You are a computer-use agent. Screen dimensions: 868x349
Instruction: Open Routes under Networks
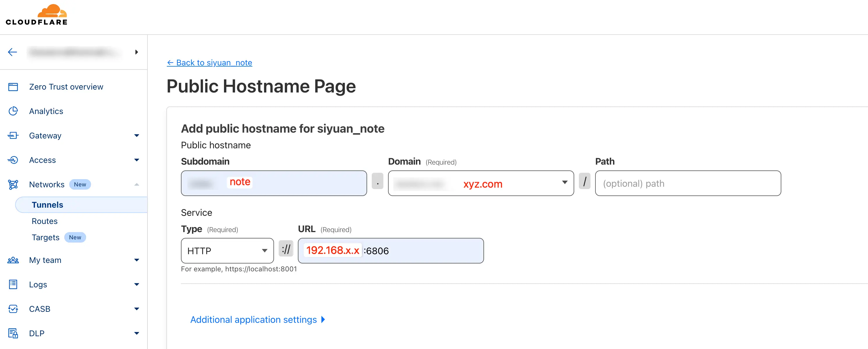click(x=45, y=221)
